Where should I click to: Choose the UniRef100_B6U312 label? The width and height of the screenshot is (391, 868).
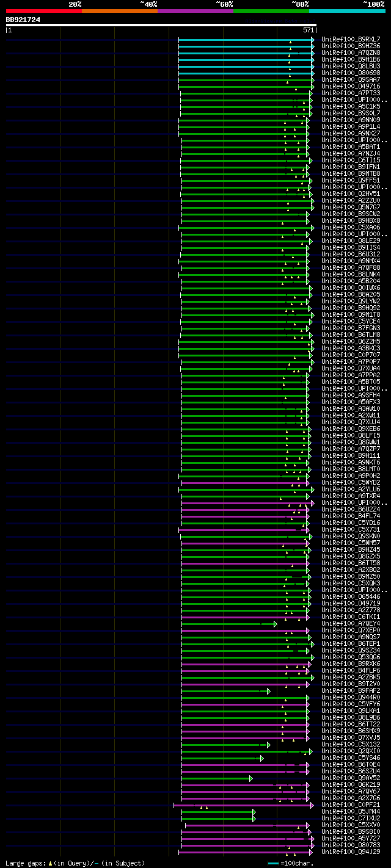(351, 254)
